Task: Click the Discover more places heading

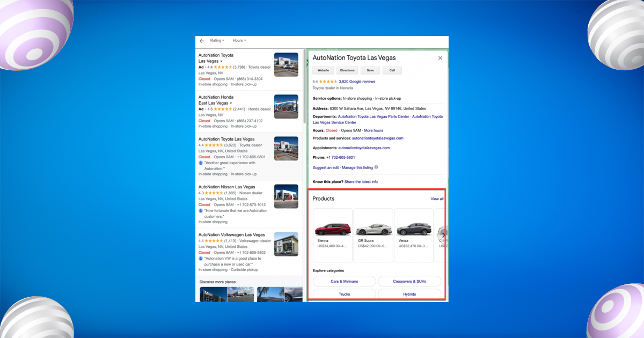Action: pos(217,282)
